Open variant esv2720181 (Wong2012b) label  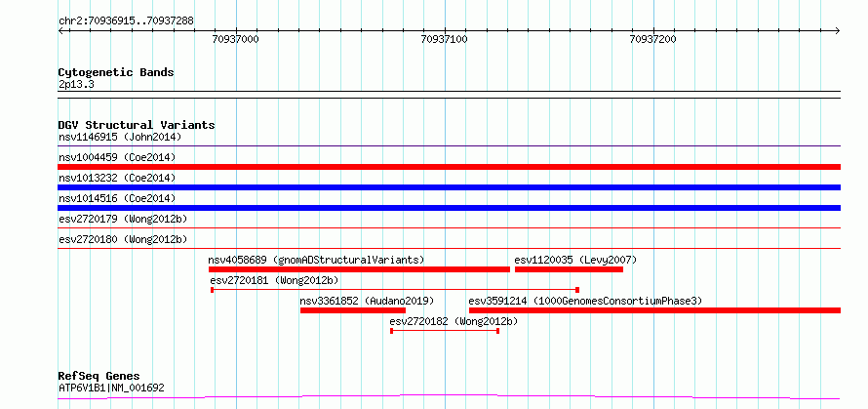[275, 280]
